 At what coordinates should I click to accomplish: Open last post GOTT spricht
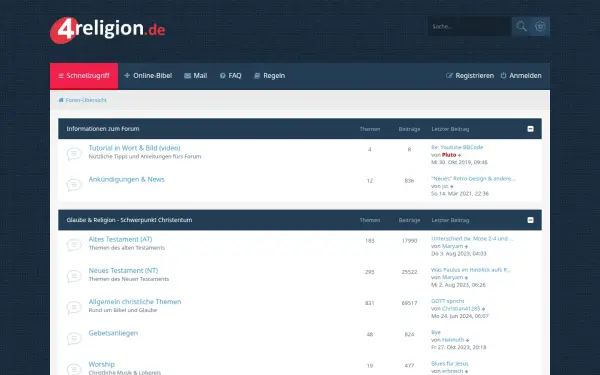(448, 301)
